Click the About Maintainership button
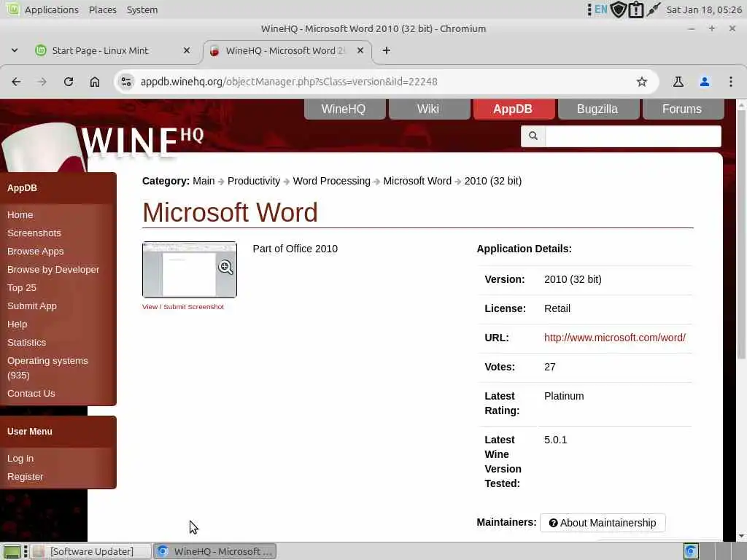Viewport: 747px width, 560px height. [603, 523]
